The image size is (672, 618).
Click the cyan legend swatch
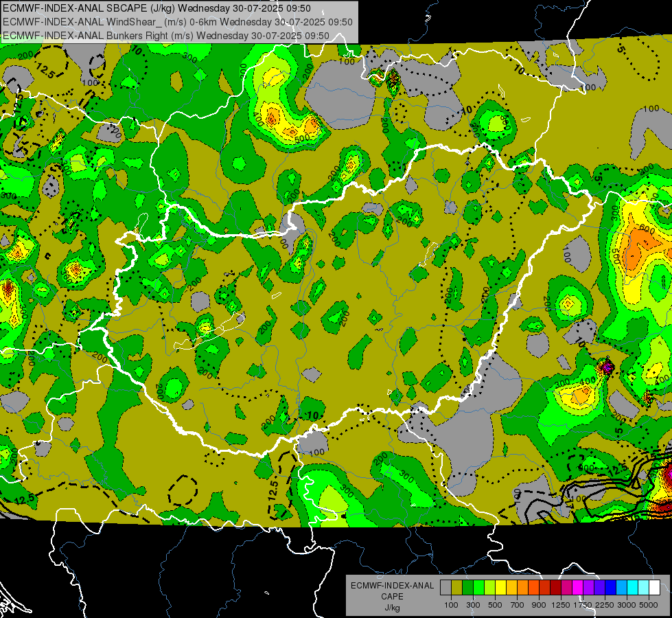(633, 588)
